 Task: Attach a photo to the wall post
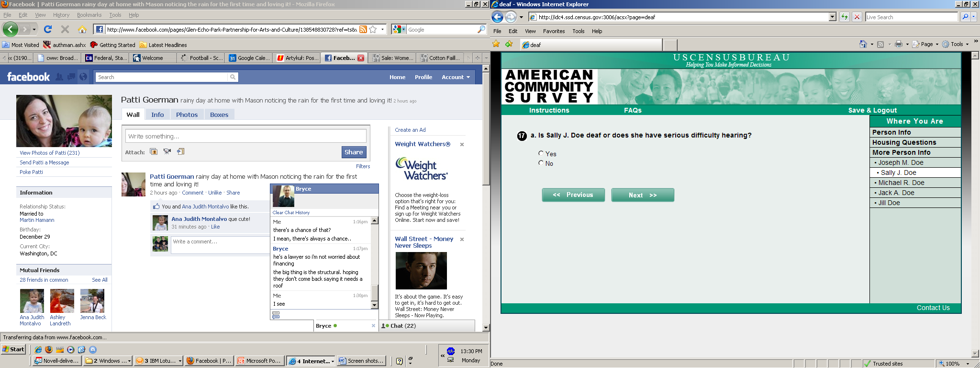pos(154,151)
